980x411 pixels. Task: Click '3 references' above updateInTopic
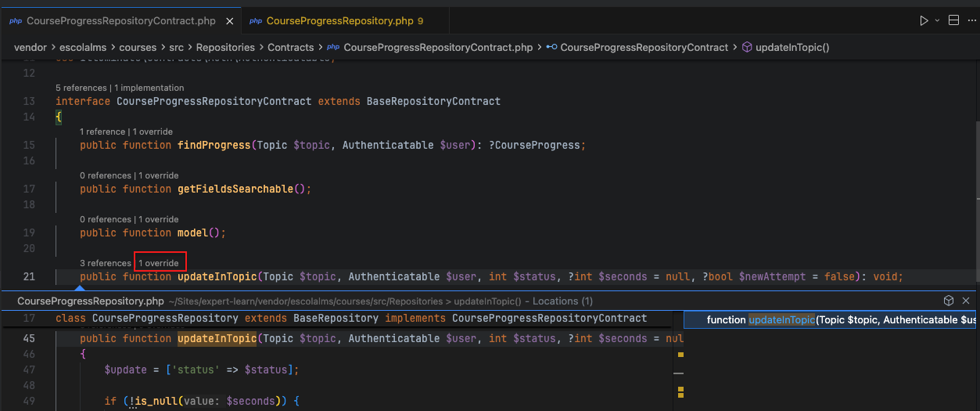point(105,263)
